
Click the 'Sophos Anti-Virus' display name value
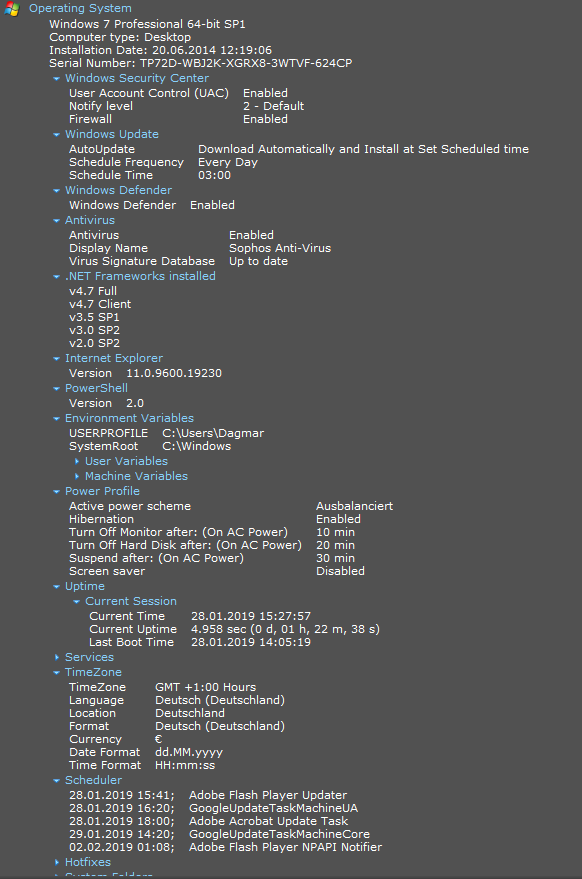tap(280, 248)
